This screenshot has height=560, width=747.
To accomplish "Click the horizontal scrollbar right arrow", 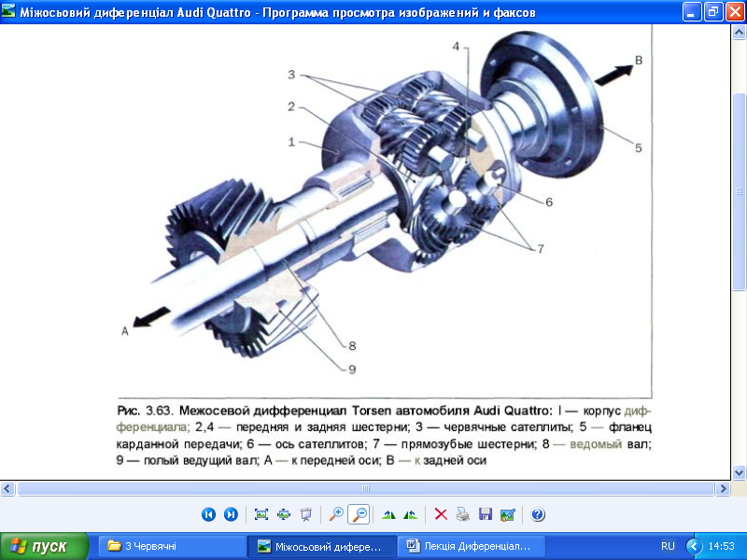I will (x=723, y=488).
